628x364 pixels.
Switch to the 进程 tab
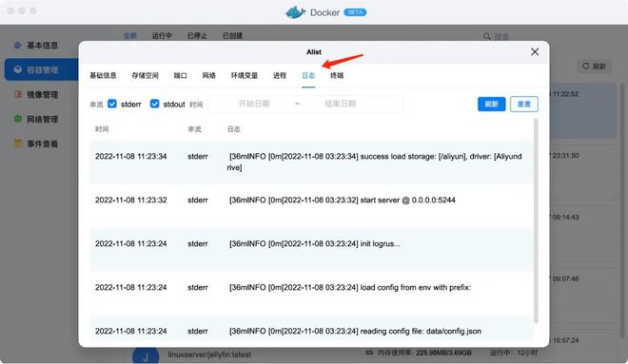point(280,75)
